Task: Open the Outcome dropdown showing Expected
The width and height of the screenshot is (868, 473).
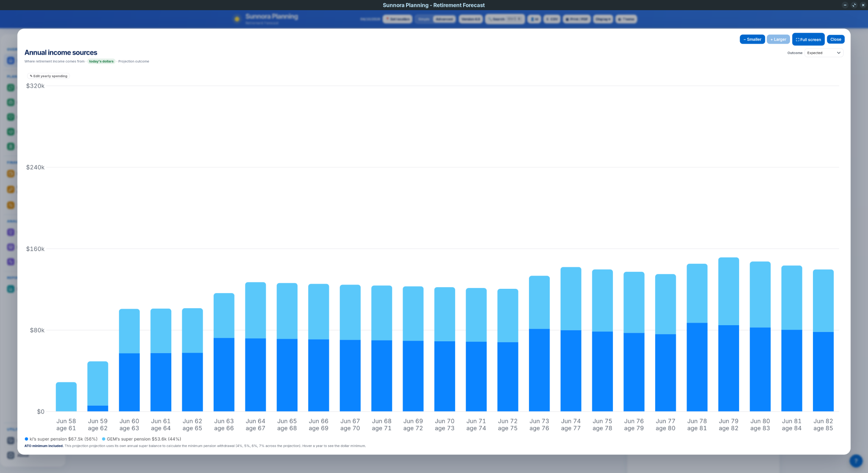Action: point(823,53)
